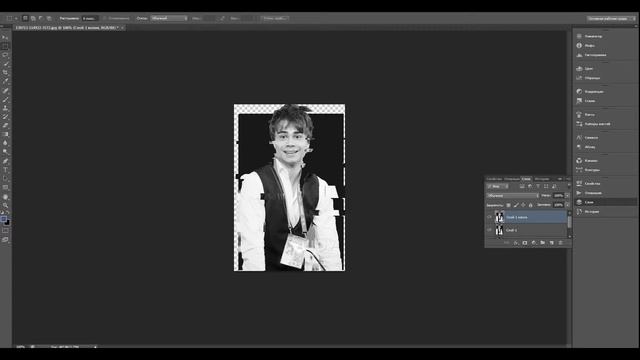
Task: Toggle pixel layer filter in Layers panel
Action: point(522,187)
